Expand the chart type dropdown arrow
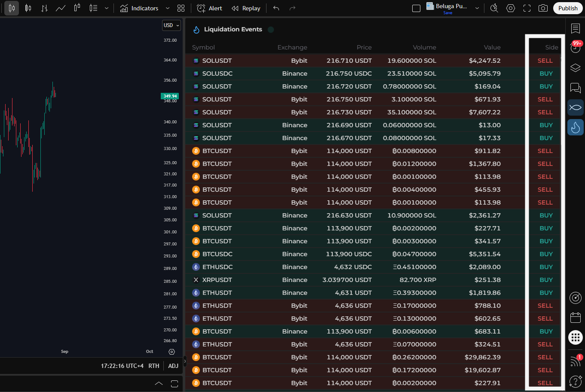Screen dimensions: 585x392 (107, 8)
